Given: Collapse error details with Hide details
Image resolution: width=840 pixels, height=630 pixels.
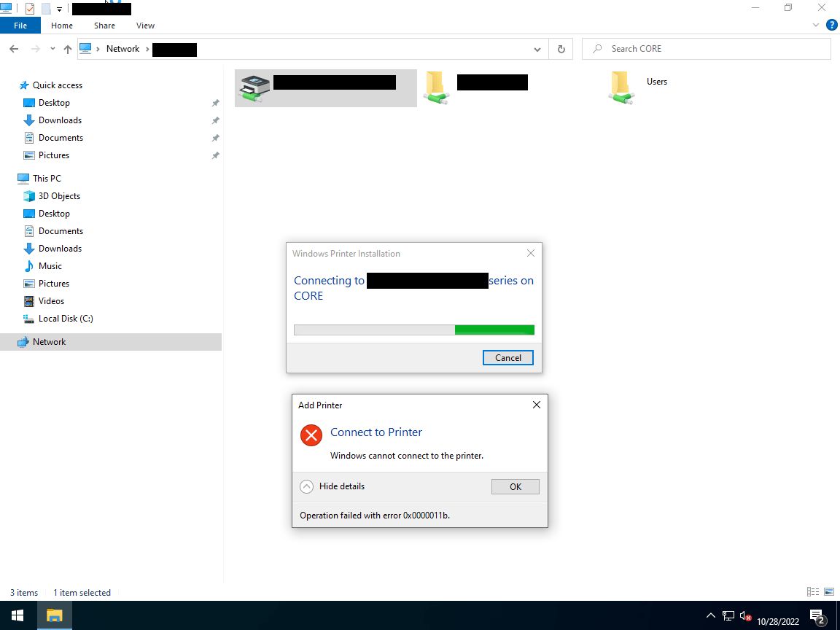Looking at the screenshot, I should 332,486.
